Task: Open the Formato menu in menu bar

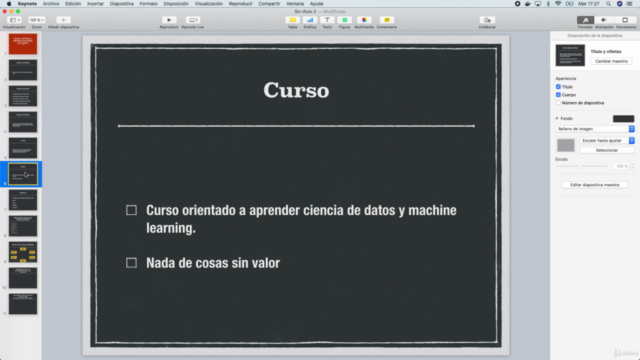Action: (x=148, y=4)
